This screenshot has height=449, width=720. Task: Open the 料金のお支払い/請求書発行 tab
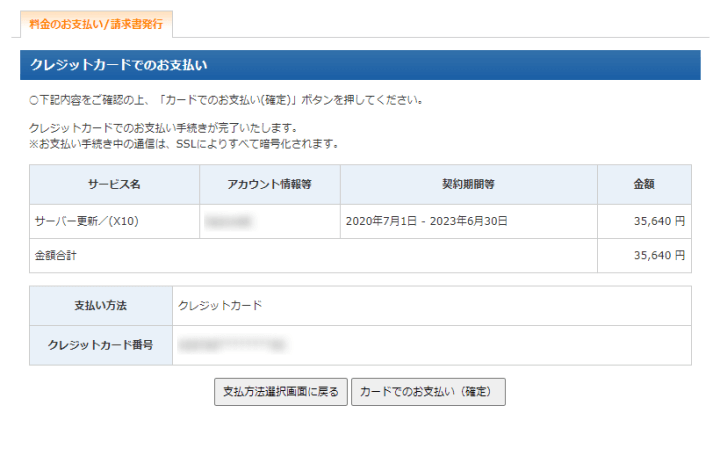(96, 24)
